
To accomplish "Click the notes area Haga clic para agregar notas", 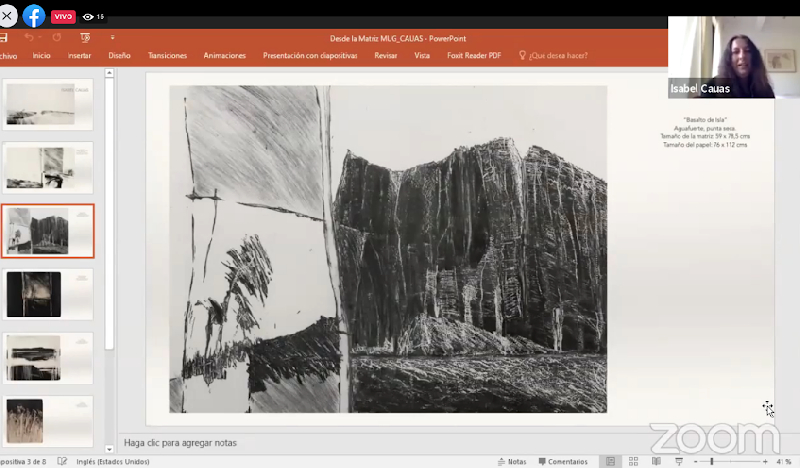I will (180, 443).
